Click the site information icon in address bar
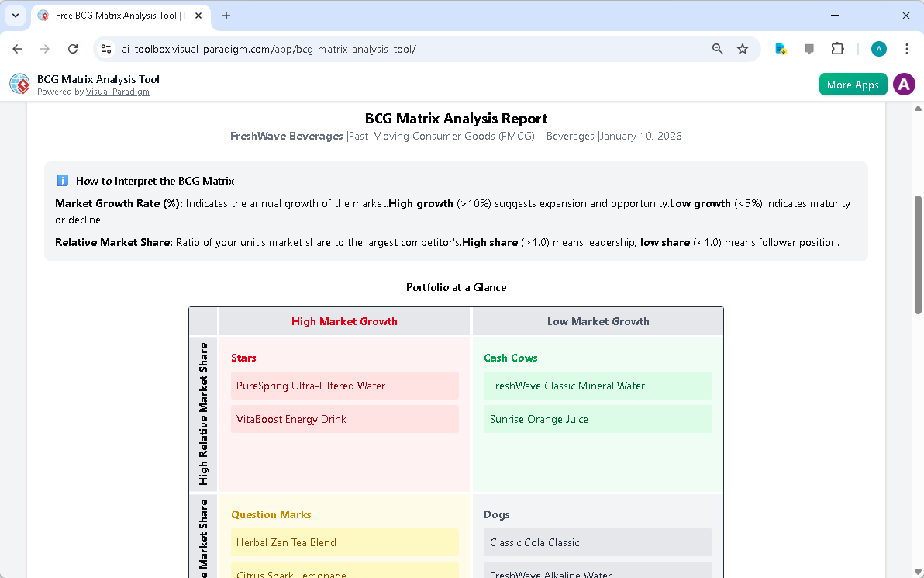The height and width of the screenshot is (578, 924). pyautogui.click(x=105, y=48)
